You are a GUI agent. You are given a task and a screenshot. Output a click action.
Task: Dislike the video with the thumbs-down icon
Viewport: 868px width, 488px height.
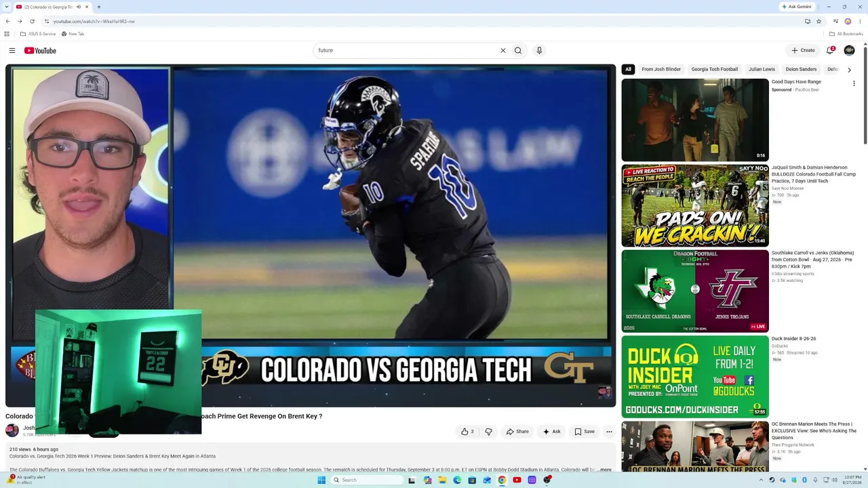[x=488, y=431]
